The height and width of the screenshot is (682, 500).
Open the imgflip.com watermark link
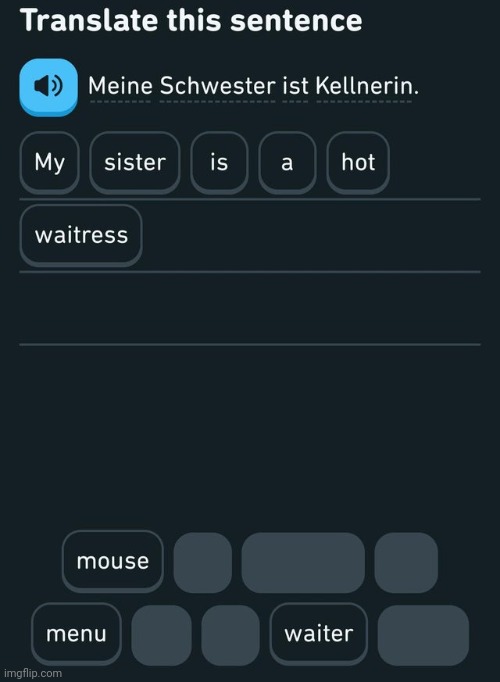[x=31, y=673]
